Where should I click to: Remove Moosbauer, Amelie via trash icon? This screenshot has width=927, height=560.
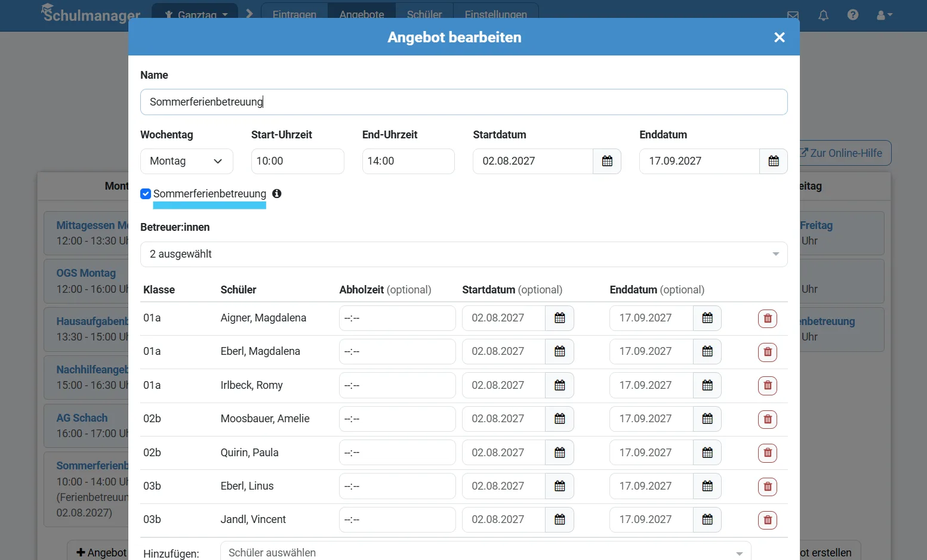[768, 419]
